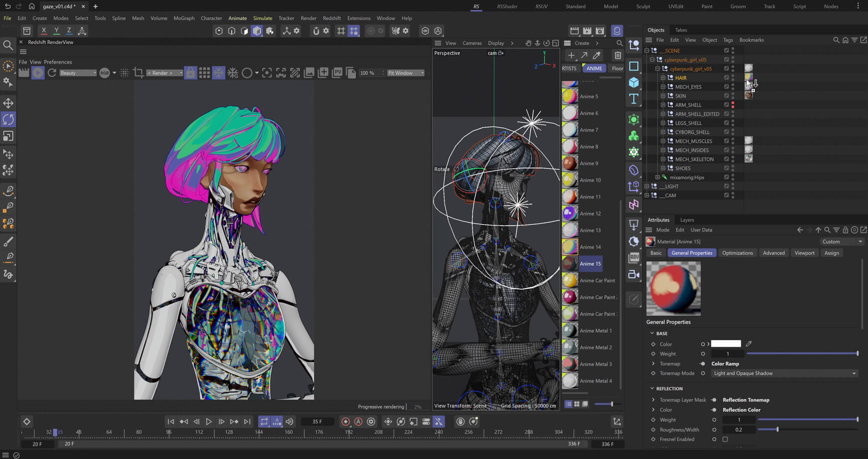Open the Custom preset dropdown in Attributes
Screen dimensions: 868x459
click(x=842, y=241)
